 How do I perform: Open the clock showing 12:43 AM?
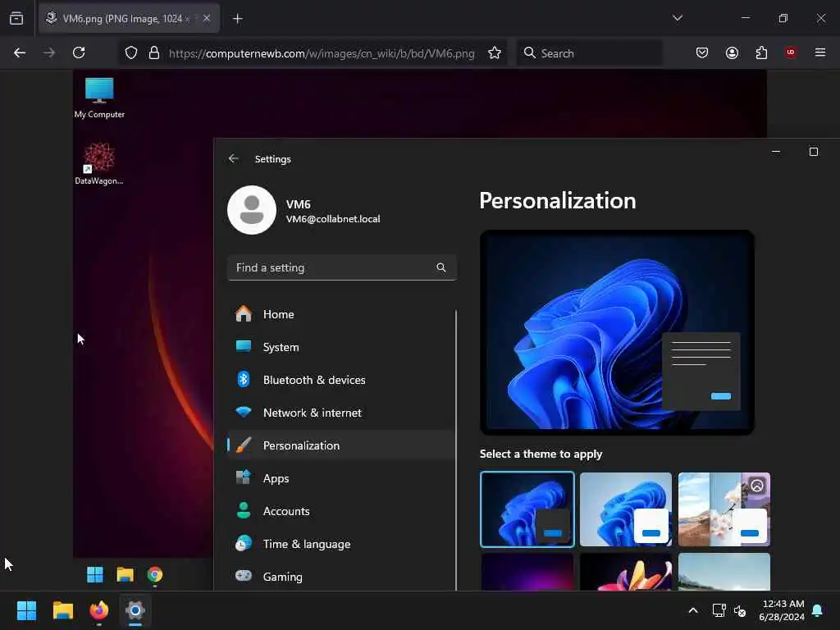point(782,610)
